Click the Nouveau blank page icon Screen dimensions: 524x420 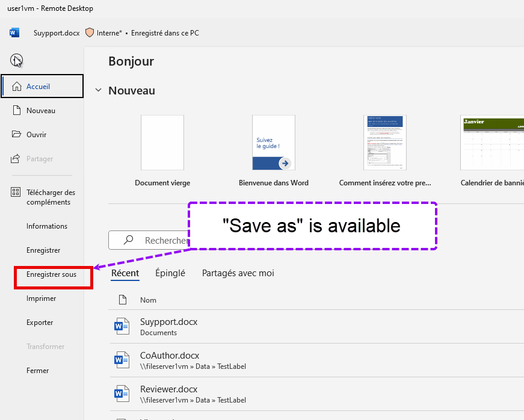[x=17, y=110]
